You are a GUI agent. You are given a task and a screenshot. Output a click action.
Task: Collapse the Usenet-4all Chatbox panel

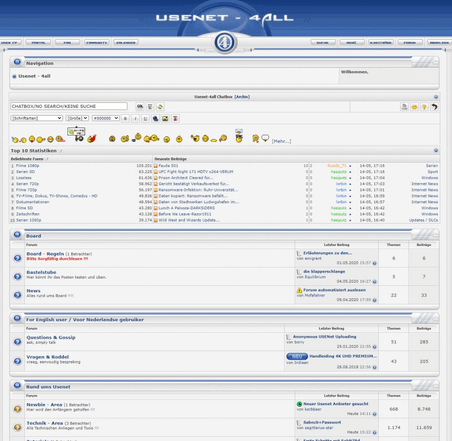(x=436, y=97)
